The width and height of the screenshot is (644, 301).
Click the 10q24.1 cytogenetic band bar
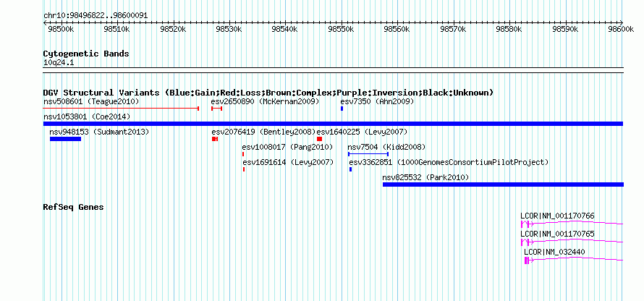coord(333,70)
